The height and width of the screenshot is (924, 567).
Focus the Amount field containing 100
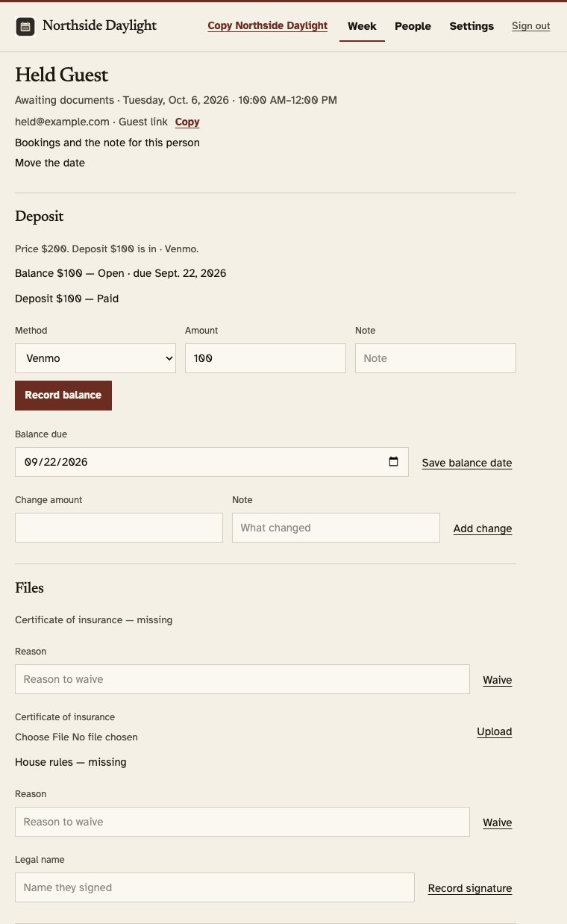point(266,358)
